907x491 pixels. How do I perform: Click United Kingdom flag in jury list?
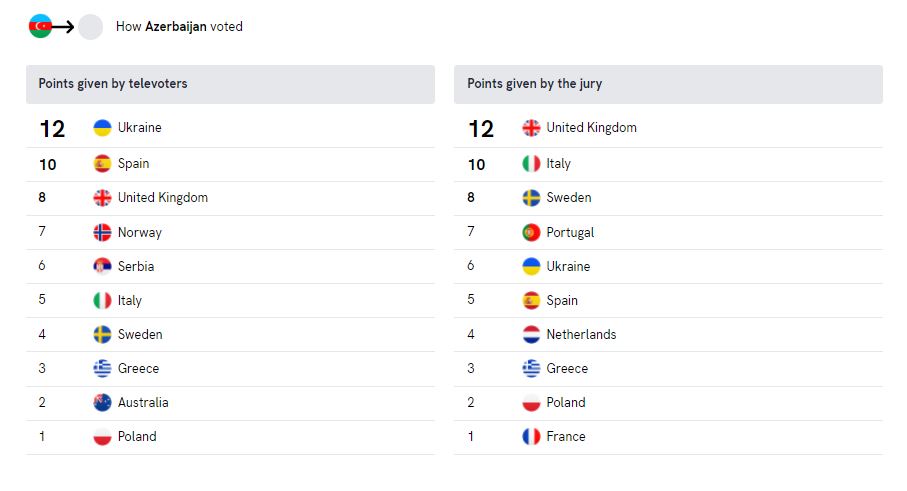click(x=531, y=128)
